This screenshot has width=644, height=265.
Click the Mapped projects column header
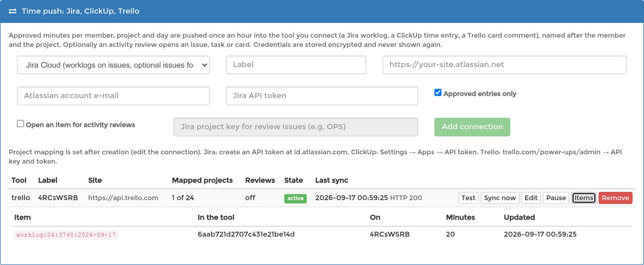tap(202, 180)
